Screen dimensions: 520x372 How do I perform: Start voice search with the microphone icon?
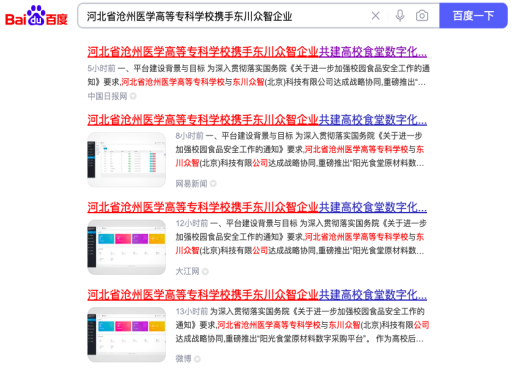tap(400, 16)
